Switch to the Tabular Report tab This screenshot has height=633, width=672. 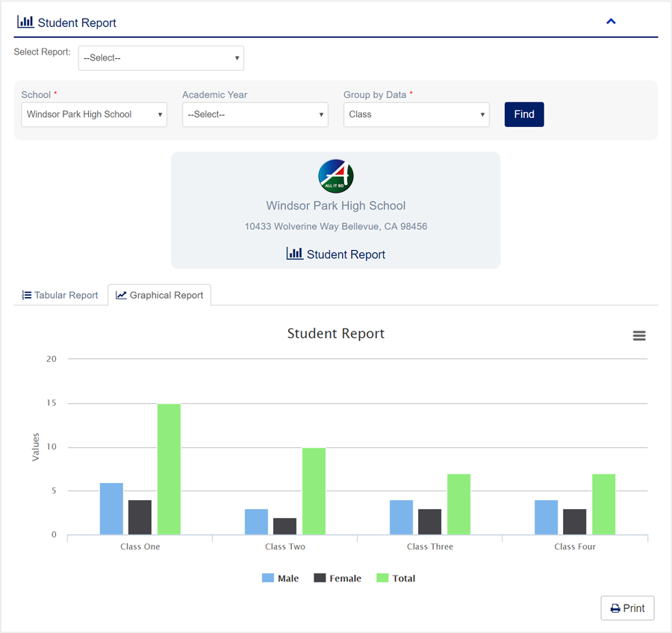pyautogui.click(x=60, y=295)
